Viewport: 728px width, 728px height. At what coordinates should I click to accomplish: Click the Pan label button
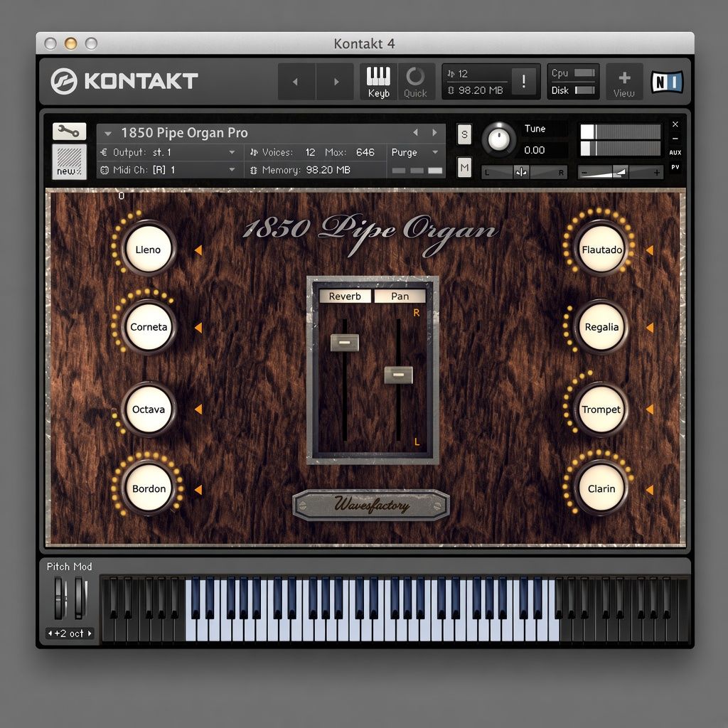(x=400, y=296)
